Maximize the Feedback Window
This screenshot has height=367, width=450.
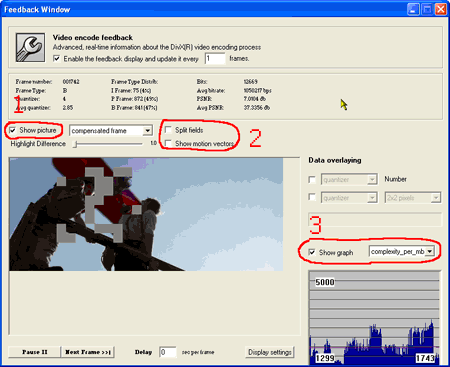click(x=427, y=9)
